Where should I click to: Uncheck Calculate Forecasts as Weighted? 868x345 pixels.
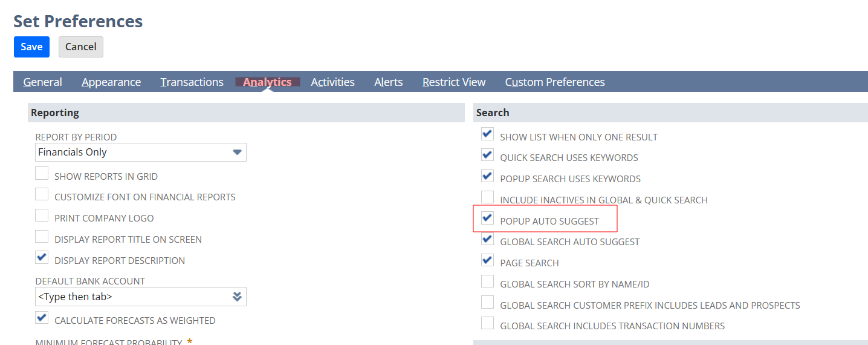42,318
